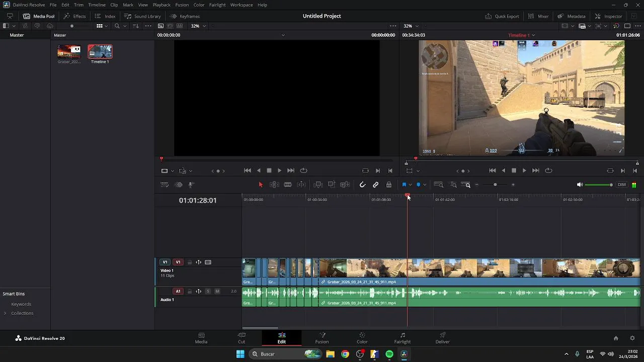Open Project Settings gear icon
The image size is (644, 362).
pos(632,338)
